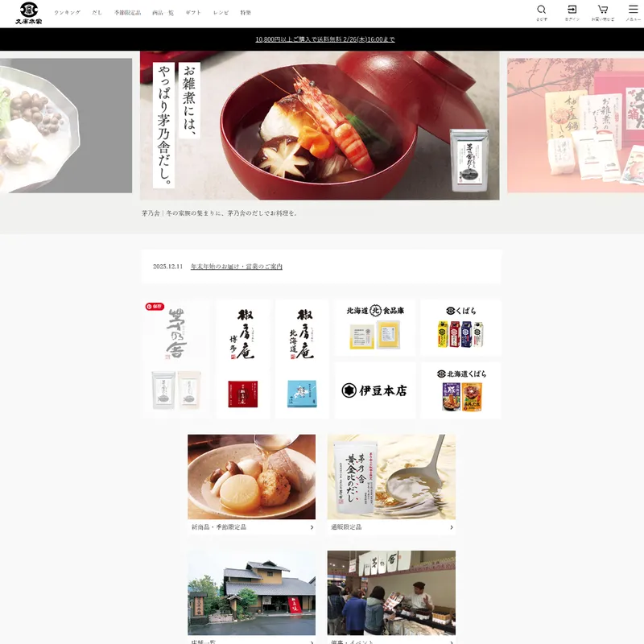Click the login icon in header
Screen dimensions: 644x644
(x=572, y=10)
